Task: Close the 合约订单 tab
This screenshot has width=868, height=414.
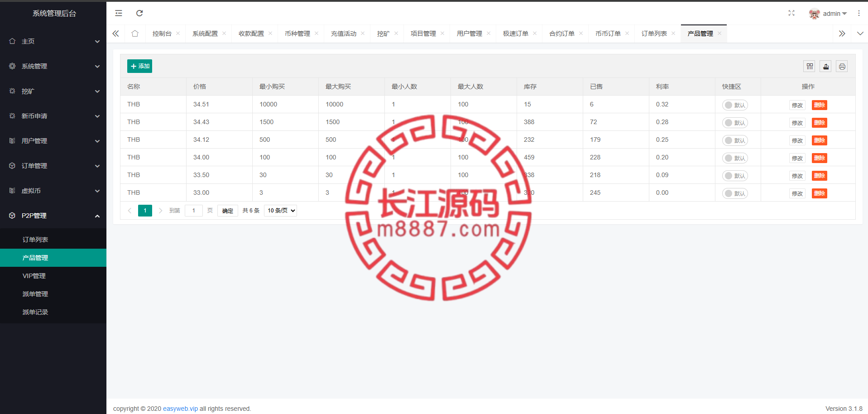Action: coord(581,34)
